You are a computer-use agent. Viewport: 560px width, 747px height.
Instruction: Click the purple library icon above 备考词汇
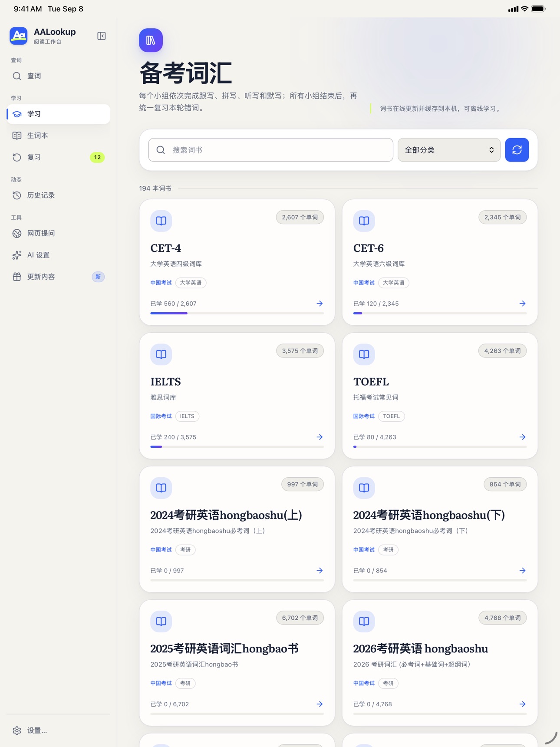[x=151, y=40]
